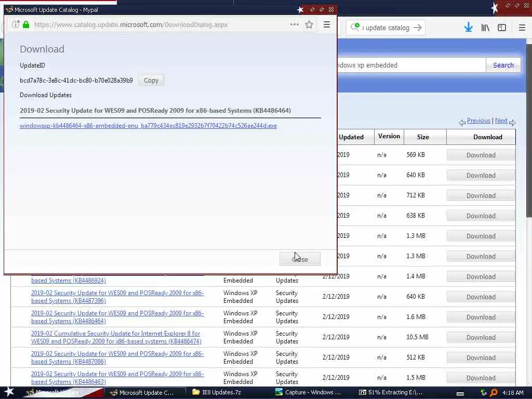
Task: Go to the Next results page
Action: tap(501, 121)
